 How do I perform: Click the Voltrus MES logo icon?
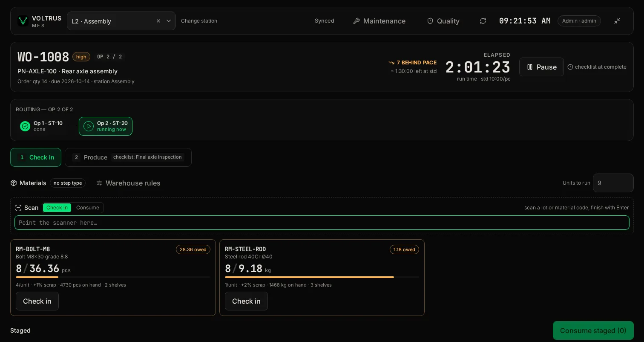click(23, 21)
